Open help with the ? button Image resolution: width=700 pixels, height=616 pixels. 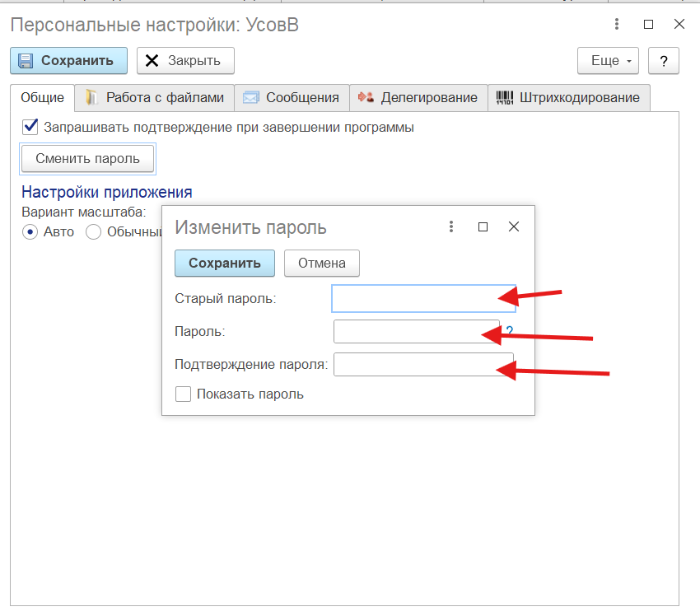click(x=664, y=61)
